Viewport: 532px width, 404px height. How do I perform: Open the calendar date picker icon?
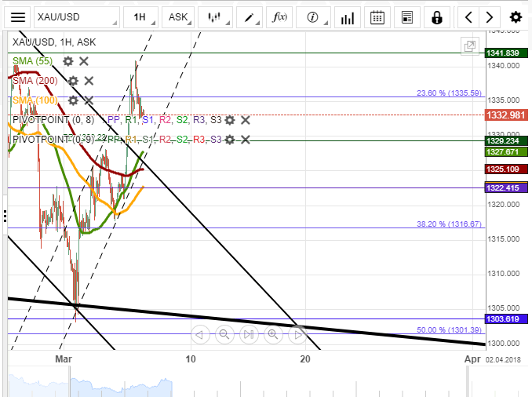click(377, 17)
